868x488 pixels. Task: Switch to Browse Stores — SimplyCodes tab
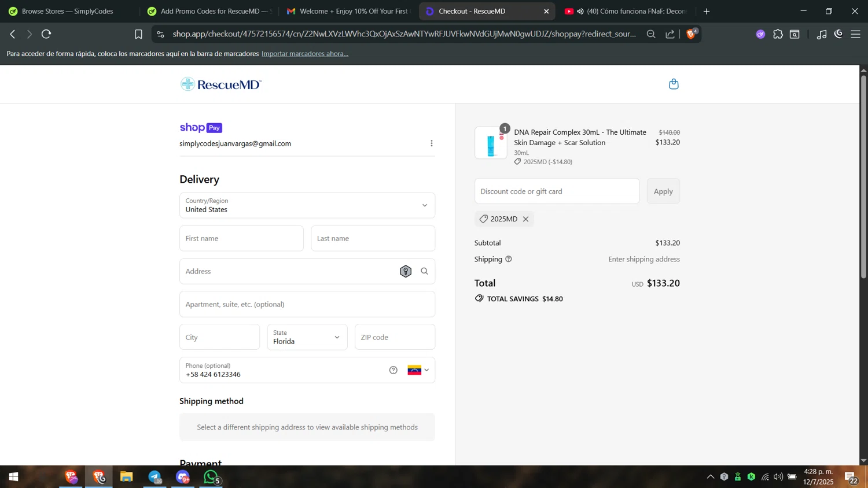(68, 11)
